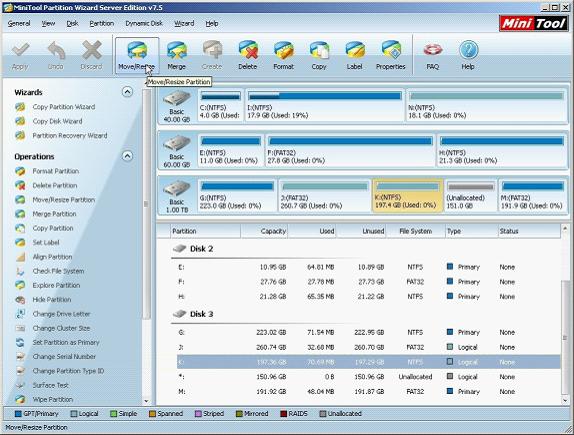Image resolution: width=574 pixels, height=435 pixels.
Task: Select unallocated row 150.96 GB
Action: click(369, 377)
